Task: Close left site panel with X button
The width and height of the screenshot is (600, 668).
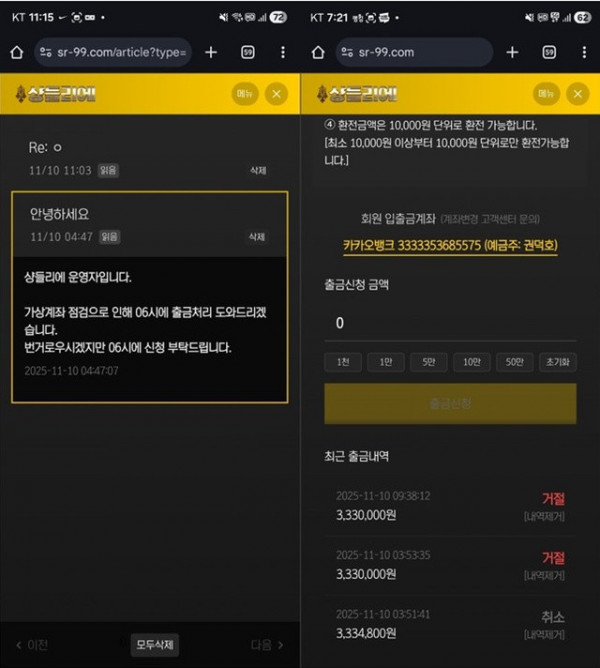Action: 277,95
